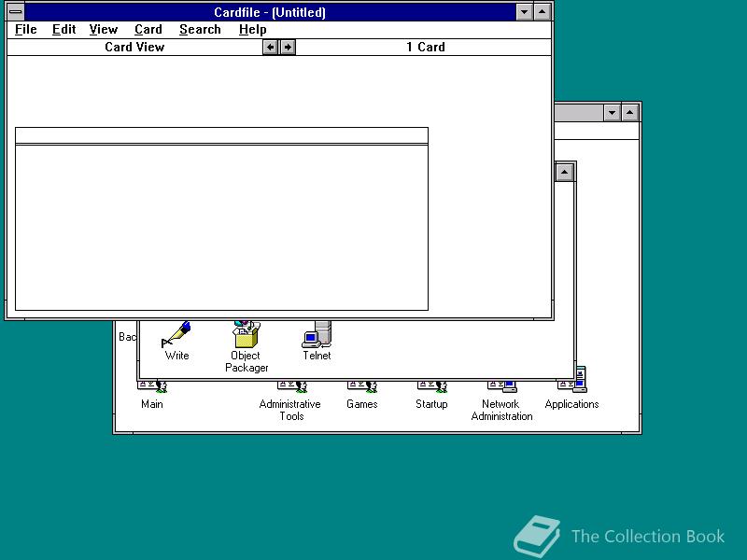
Task: Open Administrative Tools group icon
Action: click(291, 387)
